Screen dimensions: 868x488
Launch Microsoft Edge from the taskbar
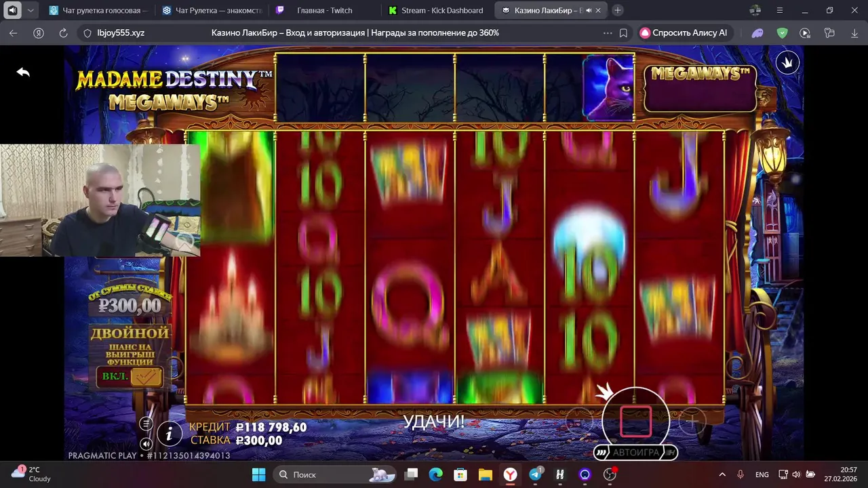(x=436, y=474)
